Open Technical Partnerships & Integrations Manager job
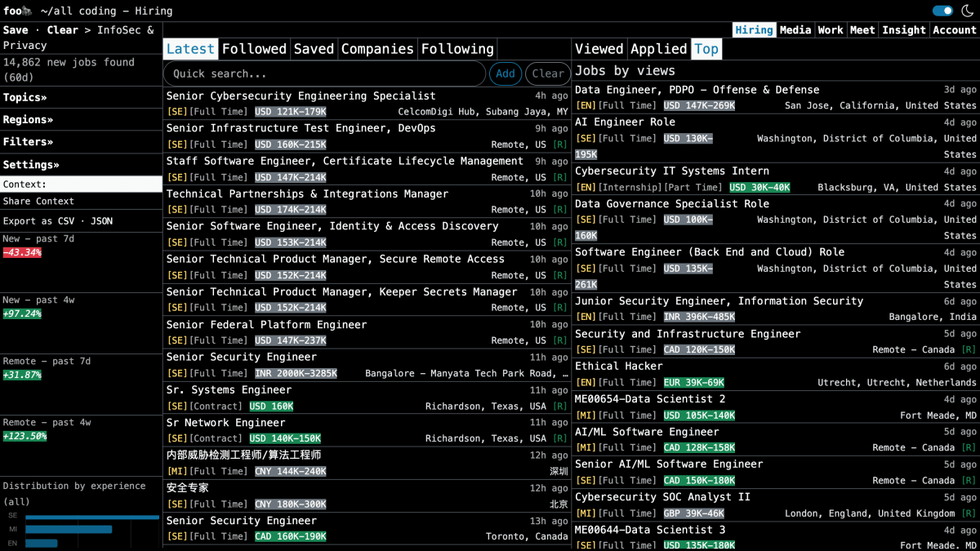 point(307,193)
